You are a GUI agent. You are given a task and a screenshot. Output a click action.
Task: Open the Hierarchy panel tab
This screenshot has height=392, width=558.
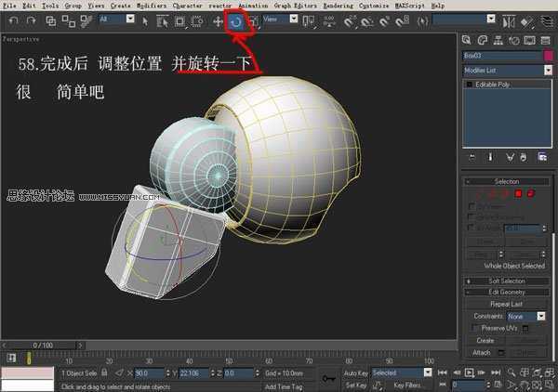pos(498,40)
